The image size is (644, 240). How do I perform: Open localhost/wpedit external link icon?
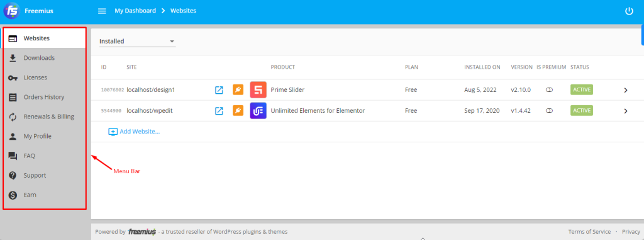pyautogui.click(x=219, y=111)
